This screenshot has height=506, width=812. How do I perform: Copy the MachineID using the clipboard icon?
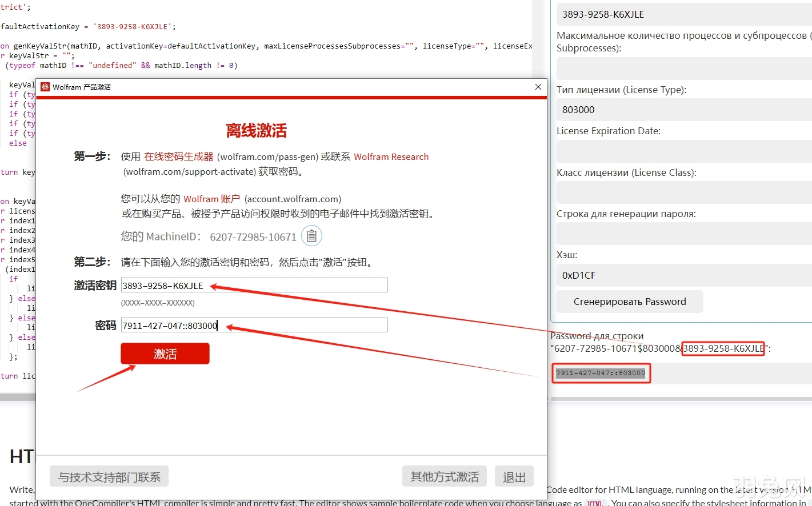pos(311,235)
